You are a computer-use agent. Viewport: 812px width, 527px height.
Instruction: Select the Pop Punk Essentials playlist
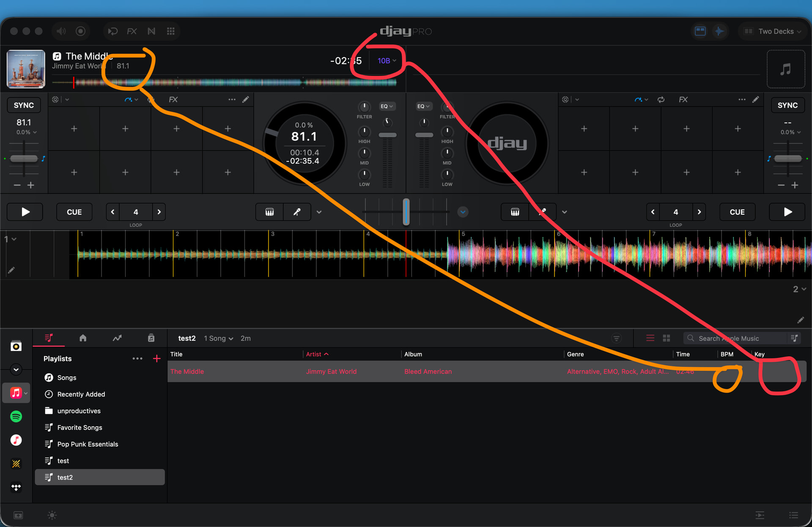point(88,444)
